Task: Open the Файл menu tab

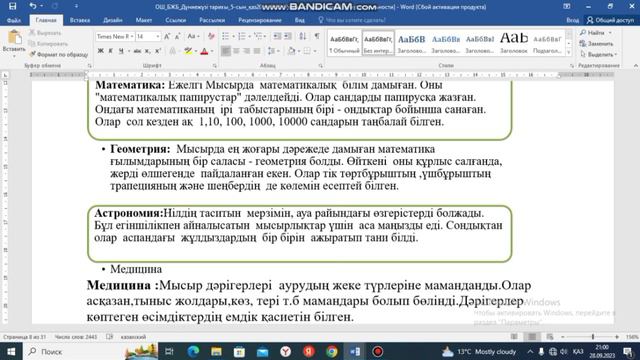Action: point(13,20)
